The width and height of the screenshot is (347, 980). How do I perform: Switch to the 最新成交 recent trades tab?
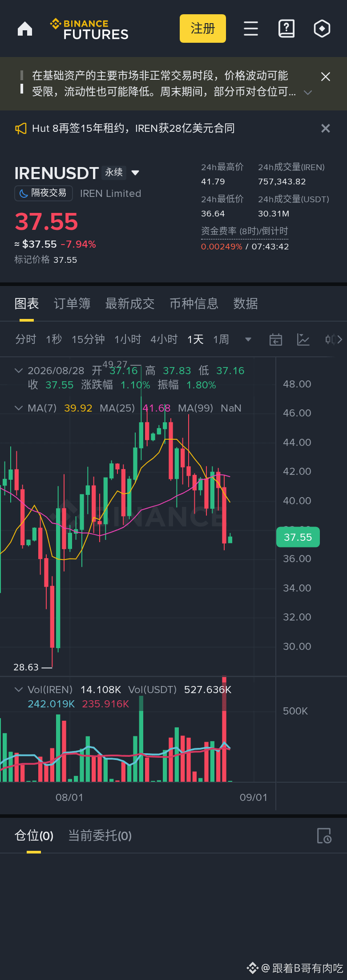tap(130, 304)
